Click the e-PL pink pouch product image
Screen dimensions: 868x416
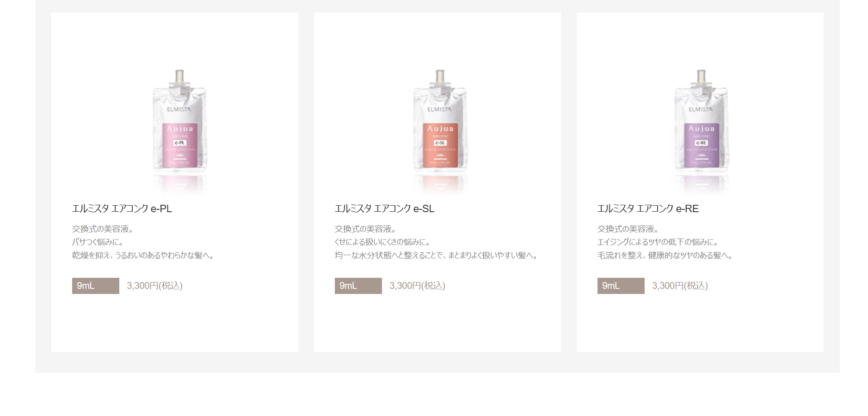(x=179, y=132)
